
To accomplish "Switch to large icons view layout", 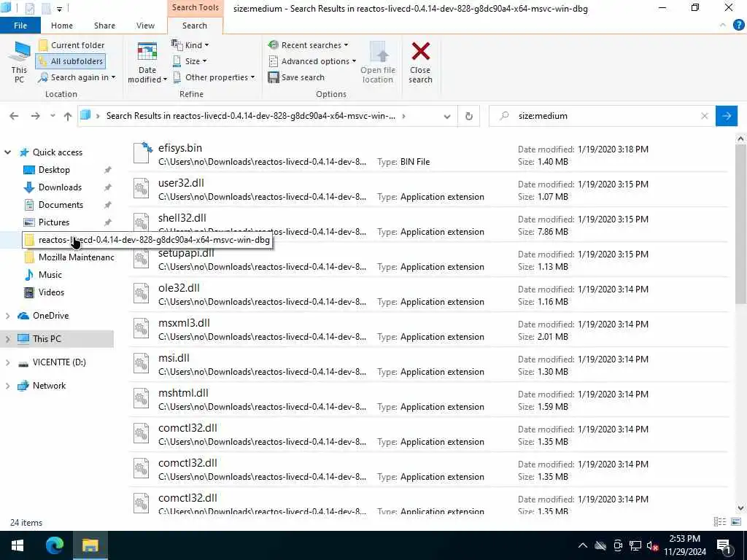I will [735, 522].
